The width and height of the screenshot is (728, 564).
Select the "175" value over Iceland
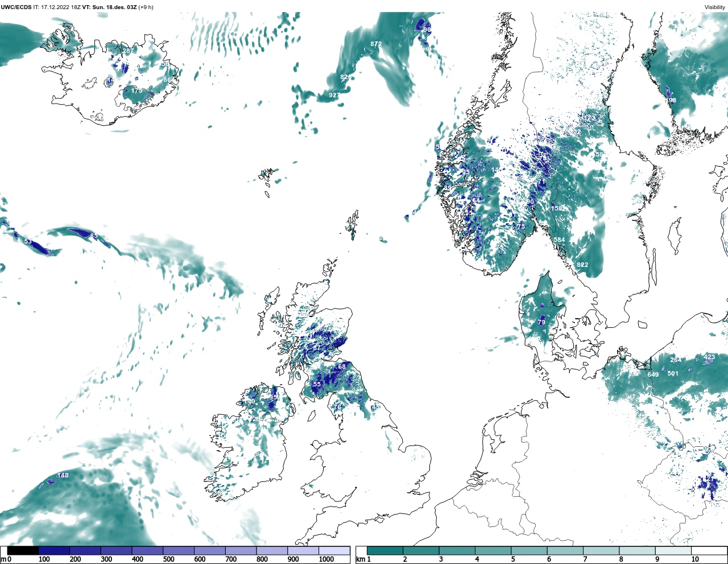tap(137, 91)
